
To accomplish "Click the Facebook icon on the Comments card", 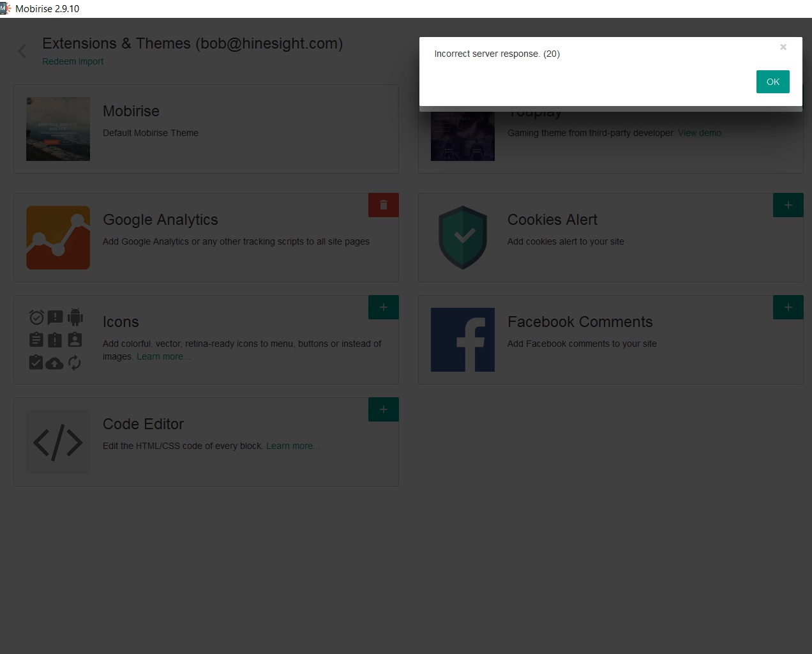I will click(x=462, y=340).
